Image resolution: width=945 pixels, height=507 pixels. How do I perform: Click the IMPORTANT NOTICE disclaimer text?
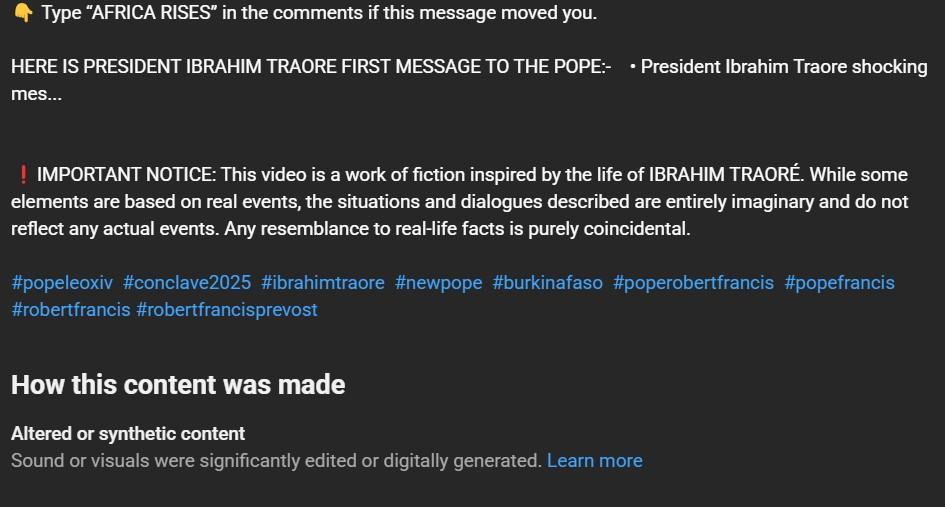[x=460, y=201]
